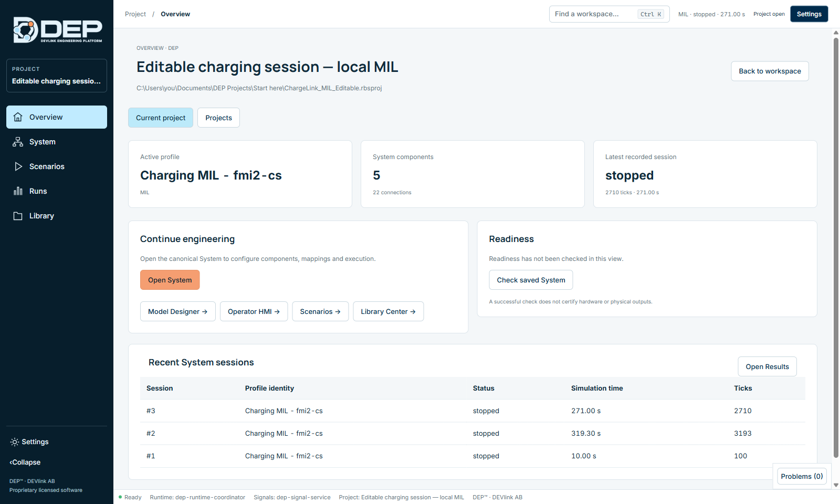This screenshot has width=840, height=504.
Task: Select session #2 row
Action: (472, 433)
